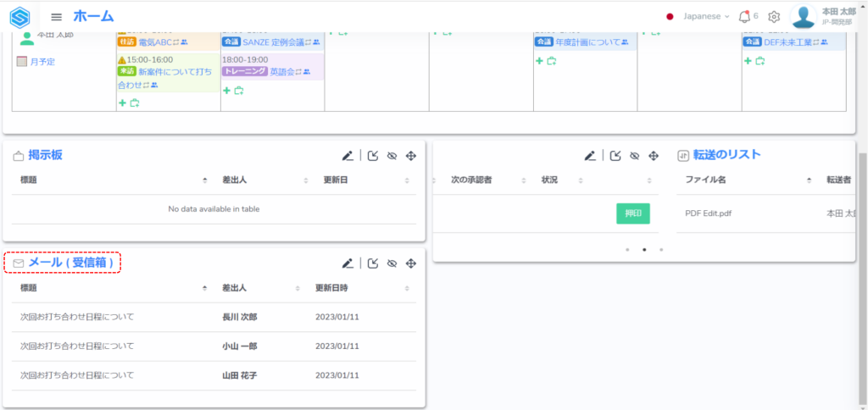The image size is (868, 410).
Task: Toggle visibility of the approval panel with the eye icon
Action: pos(634,155)
